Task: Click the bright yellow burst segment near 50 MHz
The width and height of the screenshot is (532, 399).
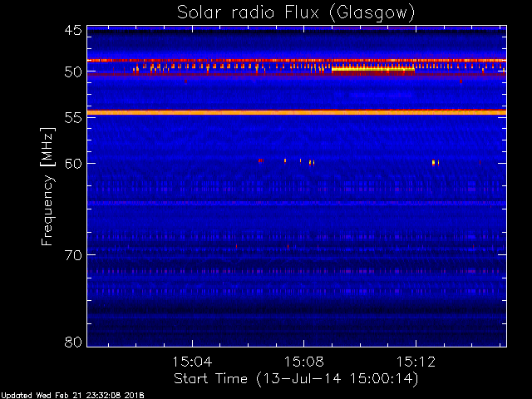Action: tap(373, 69)
